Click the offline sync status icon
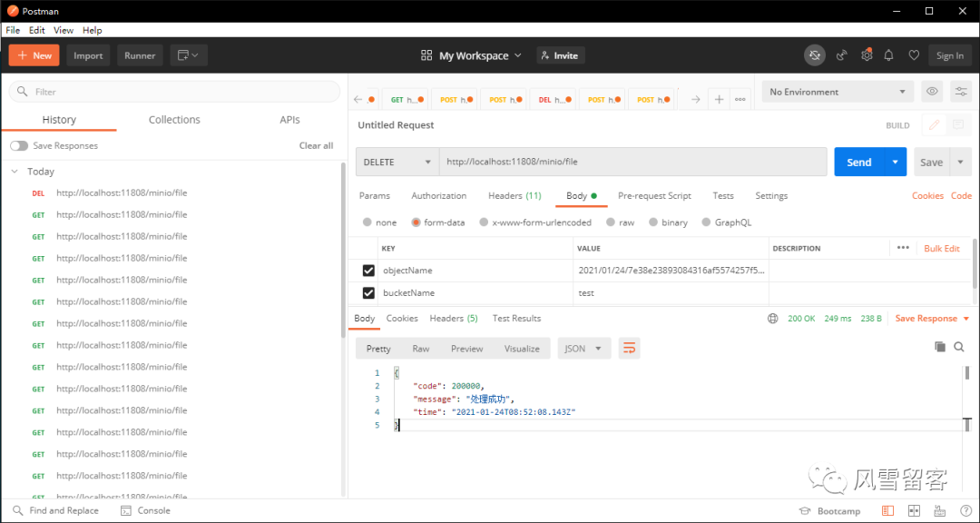Image resolution: width=980 pixels, height=523 pixels. (814, 55)
